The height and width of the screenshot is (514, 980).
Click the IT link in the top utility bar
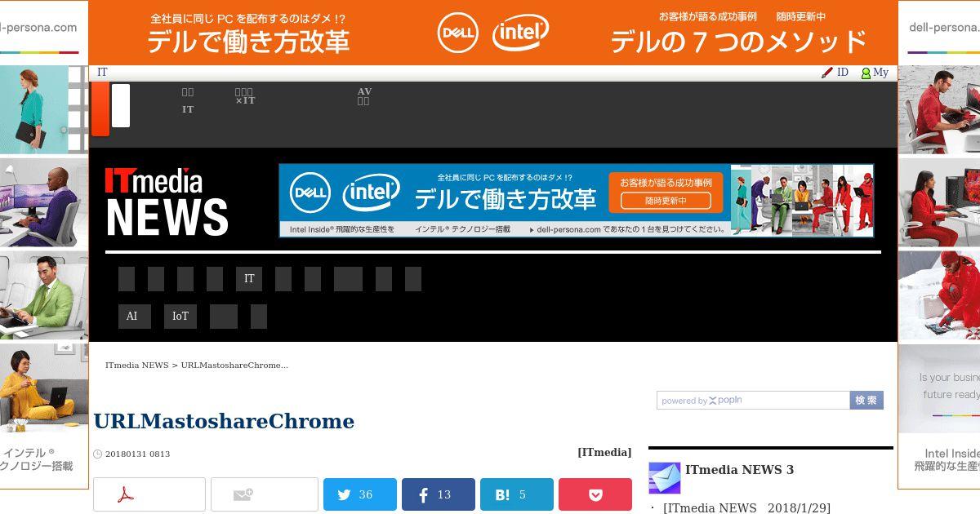point(102,73)
